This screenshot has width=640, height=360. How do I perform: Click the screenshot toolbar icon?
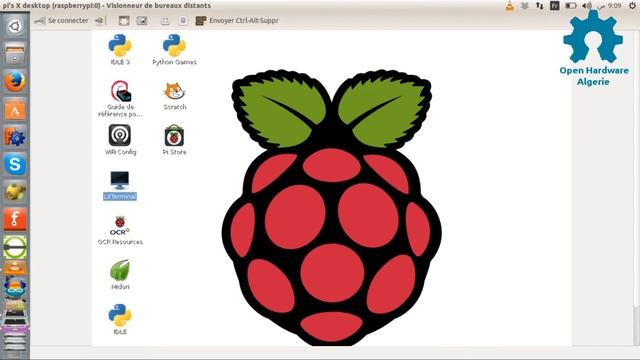click(142, 20)
